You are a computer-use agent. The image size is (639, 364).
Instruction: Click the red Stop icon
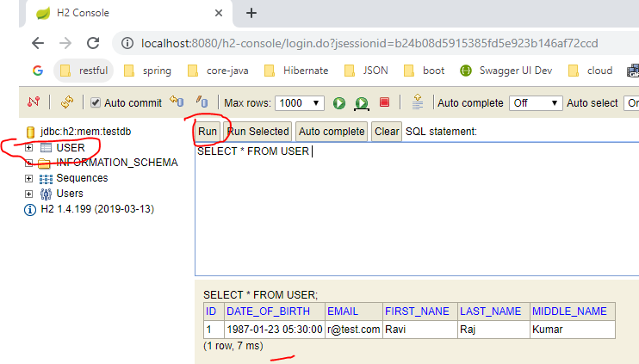point(384,102)
